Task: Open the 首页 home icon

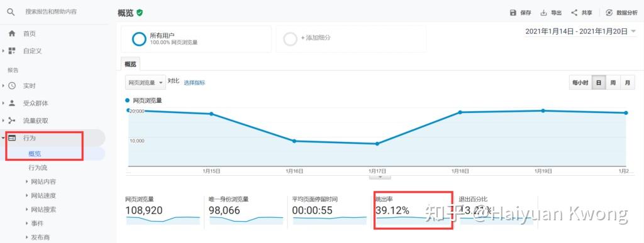Action: [x=12, y=34]
